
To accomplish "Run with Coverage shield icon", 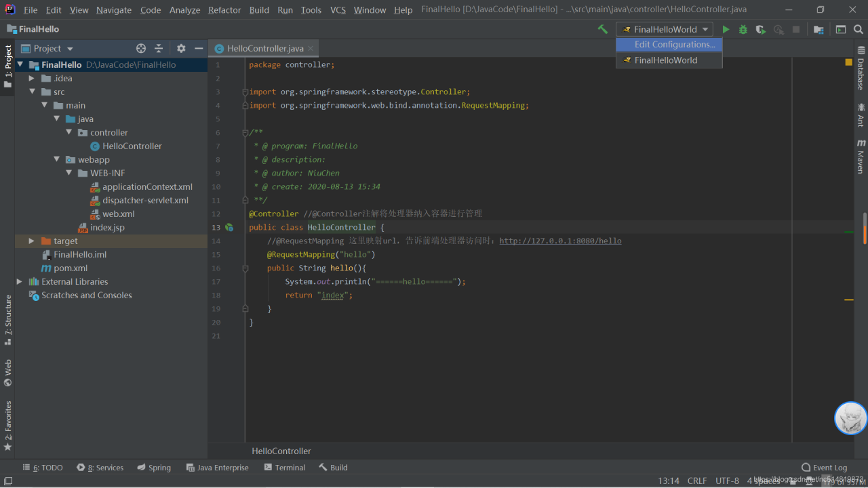I will point(761,29).
